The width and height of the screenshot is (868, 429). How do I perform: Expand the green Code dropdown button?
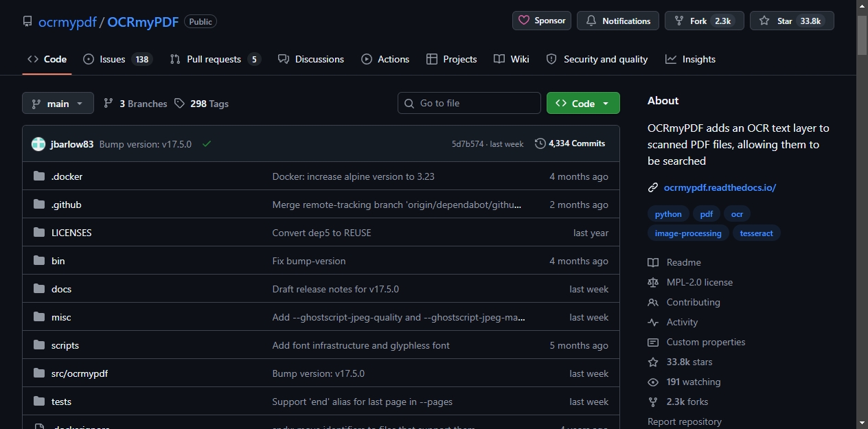[x=583, y=103]
